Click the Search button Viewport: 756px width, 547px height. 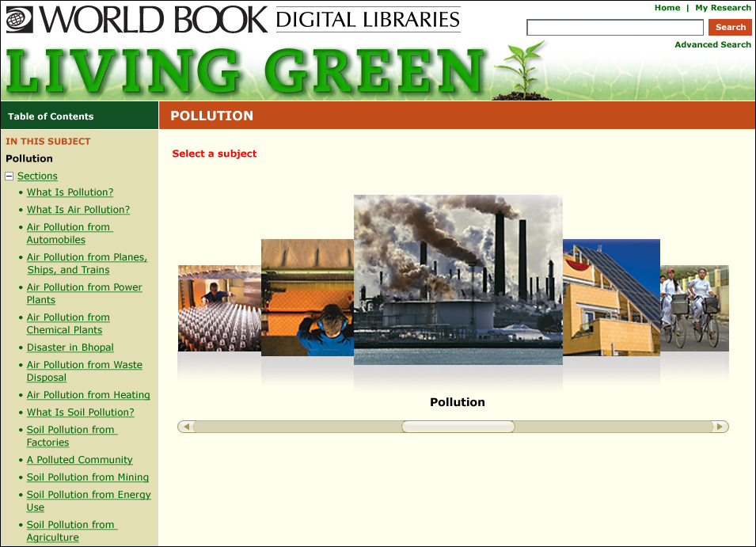click(730, 28)
